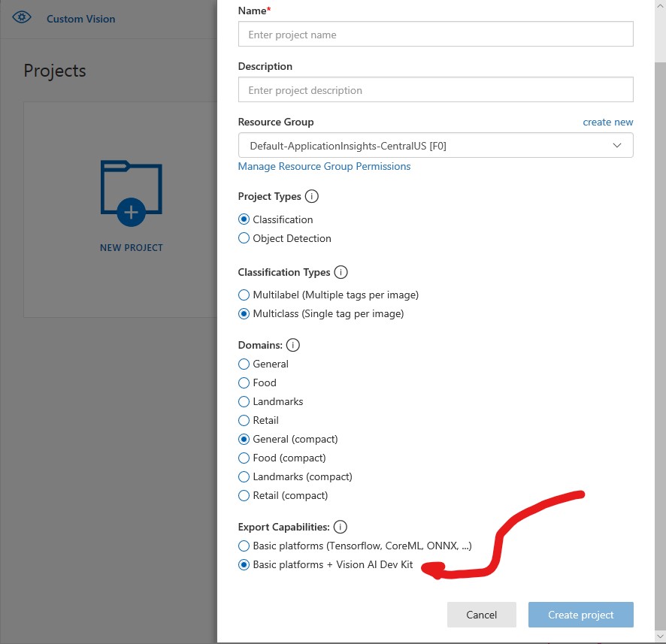Choose Multilabel classification type
666x644 pixels.
click(x=244, y=295)
